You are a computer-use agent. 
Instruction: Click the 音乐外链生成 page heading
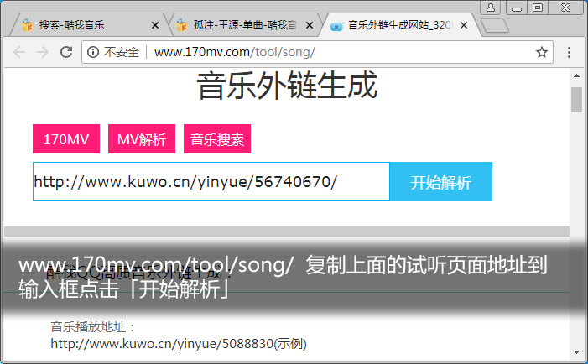click(287, 86)
